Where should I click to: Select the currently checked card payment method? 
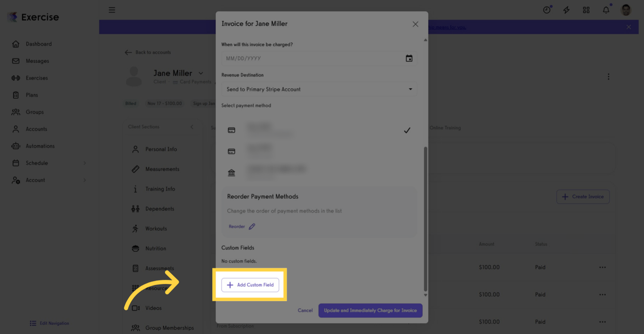[319, 130]
